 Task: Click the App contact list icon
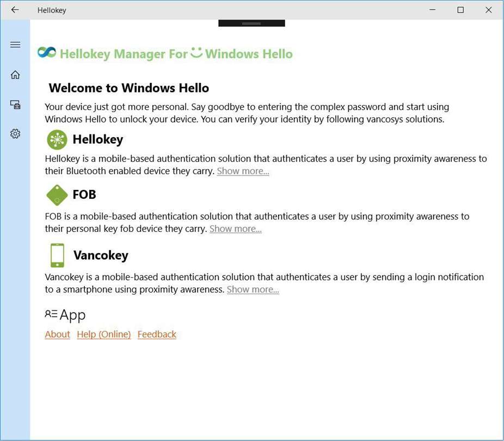coord(51,314)
